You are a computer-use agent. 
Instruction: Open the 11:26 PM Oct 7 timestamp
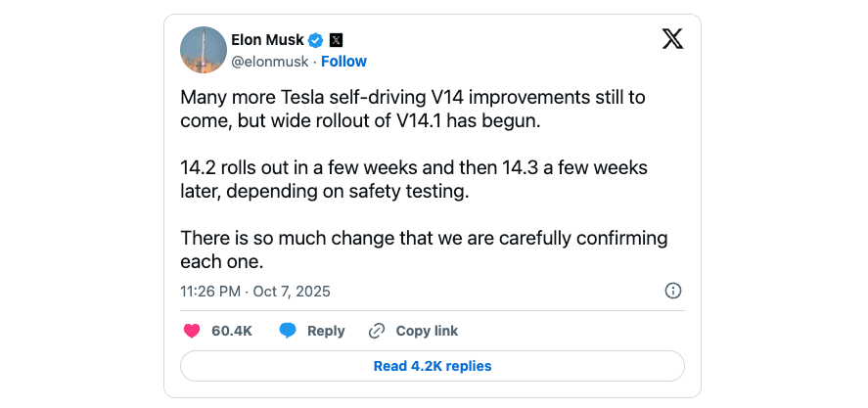(x=255, y=291)
